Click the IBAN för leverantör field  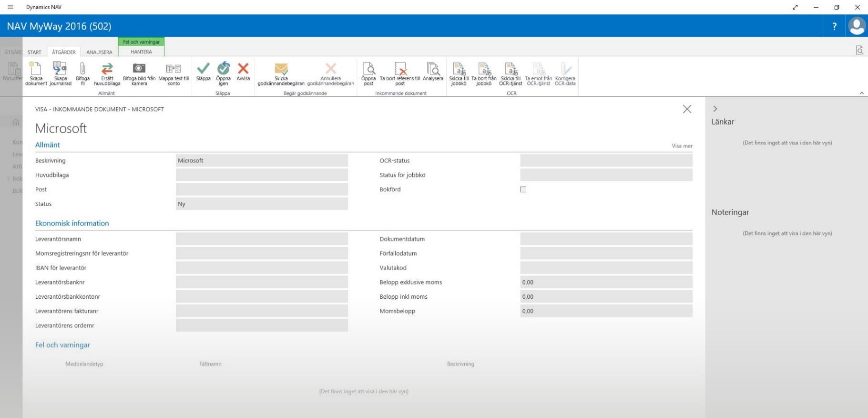[262, 268]
